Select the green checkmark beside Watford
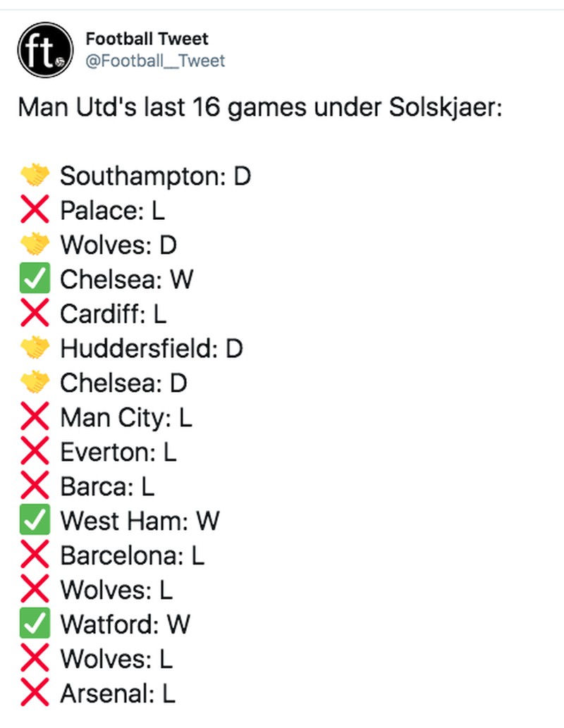The height and width of the screenshot is (728, 564). pos(35,624)
